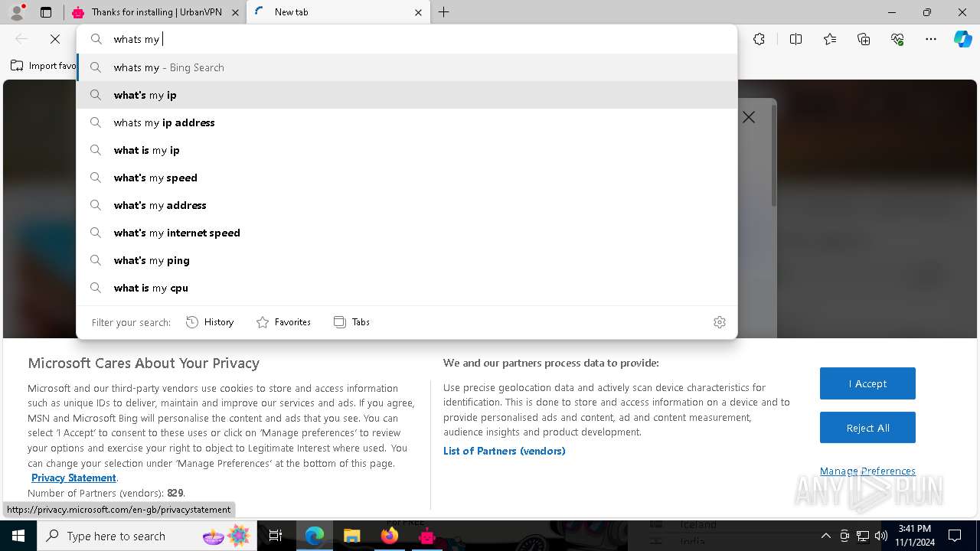Screen dimensions: 980x551
Task: Filter search by Tabs
Action: pos(352,322)
